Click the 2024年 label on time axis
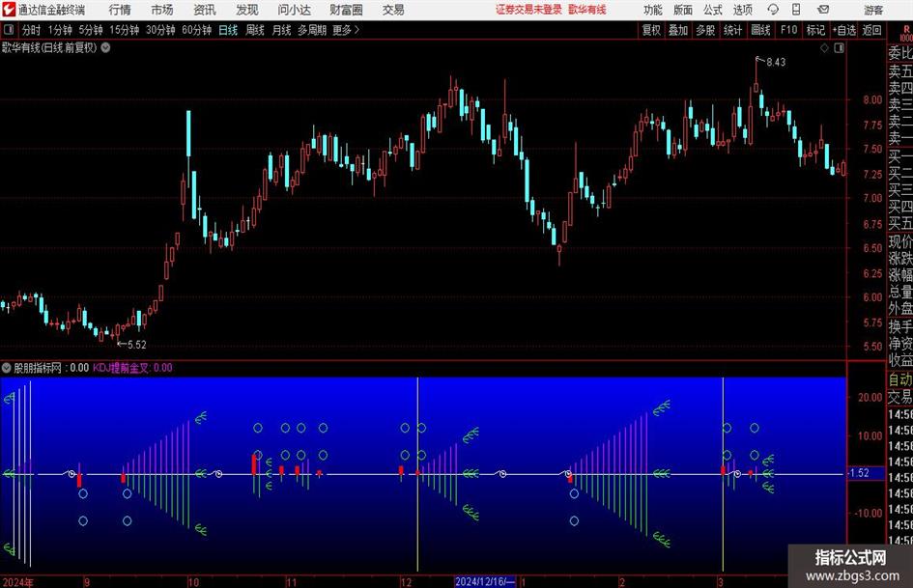The height and width of the screenshot is (588, 913). 18,582
